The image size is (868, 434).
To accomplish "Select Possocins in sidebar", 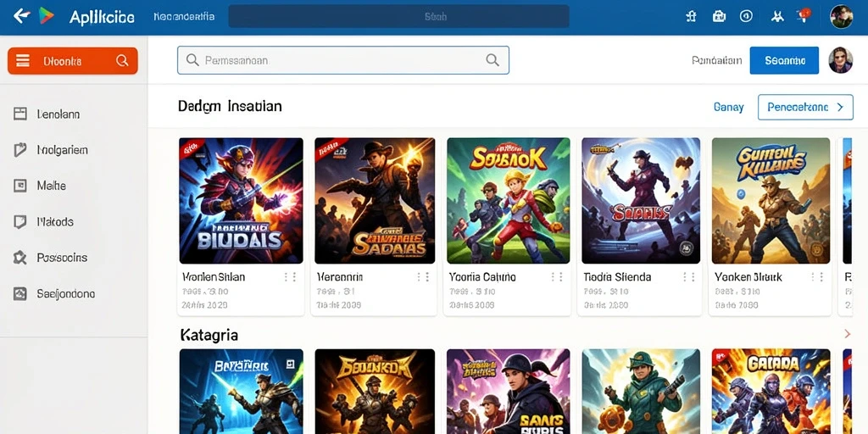I will pyautogui.click(x=61, y=258).
